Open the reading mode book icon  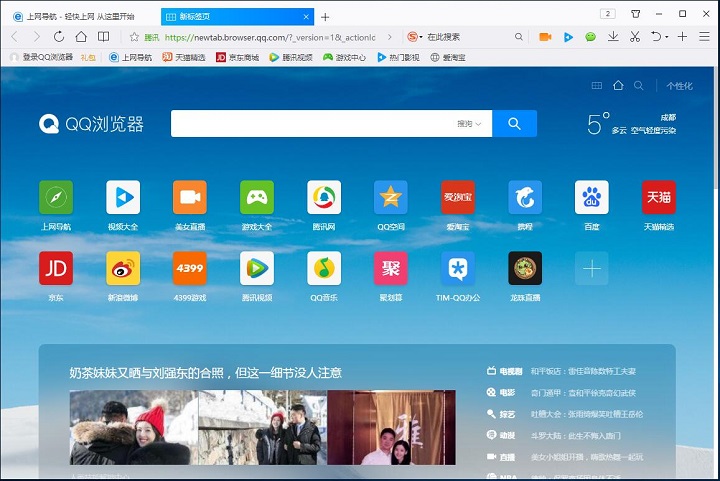pos(104,37)
